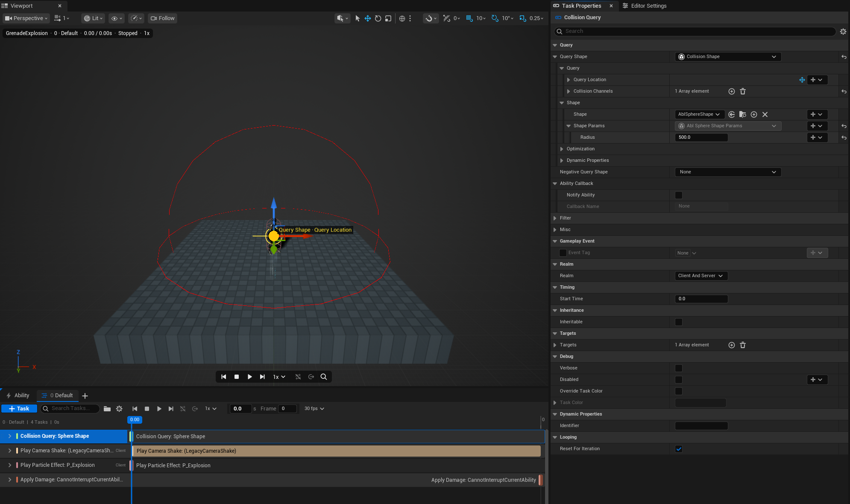Open the Perspective viewport menu
Viewport: 850px width, 504px height.
pyautogui.click(x=26, y=18)
